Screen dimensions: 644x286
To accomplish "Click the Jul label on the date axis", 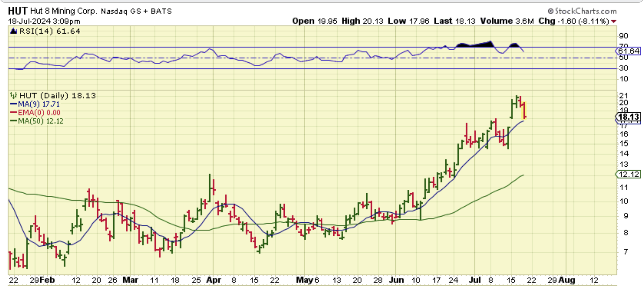I will coord(475,280).
